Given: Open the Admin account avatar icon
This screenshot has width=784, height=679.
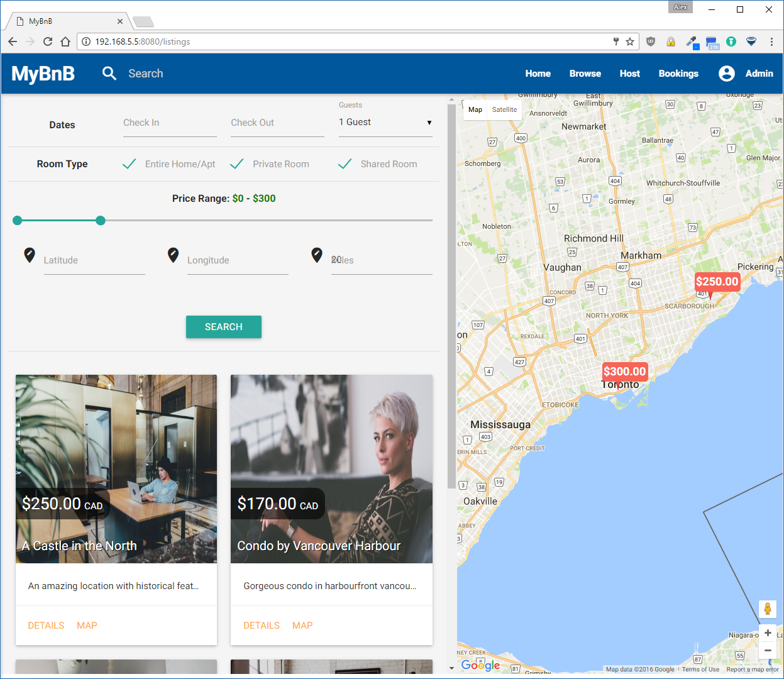Looking at the screenshot, I should coord(727,74).
